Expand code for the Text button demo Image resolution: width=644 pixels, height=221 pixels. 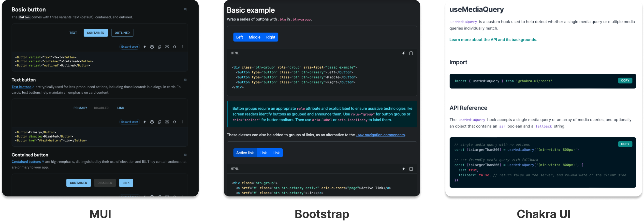click(130, 122)
